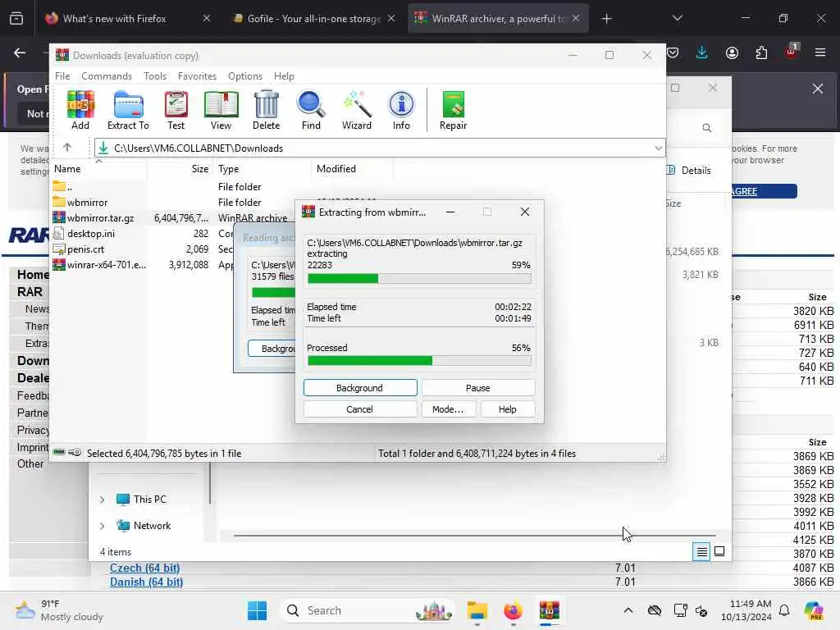Screen dimensions: 840x630
Task: Open the Firefox list all tabs chevron
Action: coord(677,18)
